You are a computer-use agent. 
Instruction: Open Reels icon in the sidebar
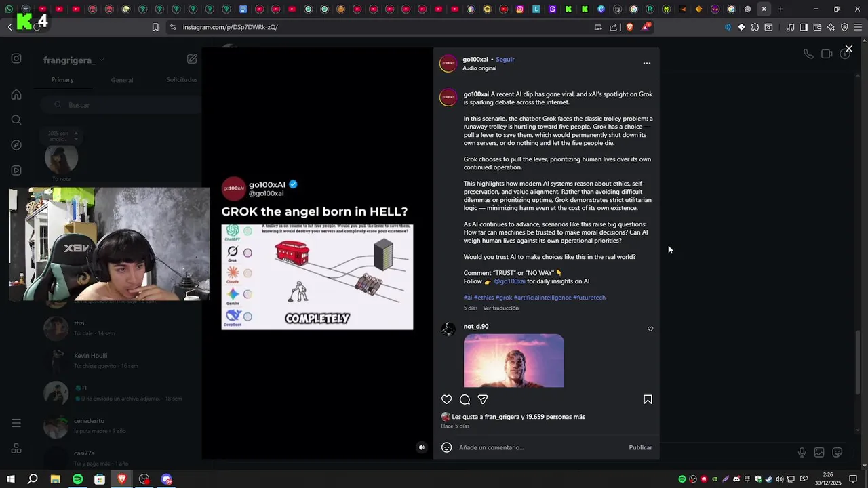16,170
